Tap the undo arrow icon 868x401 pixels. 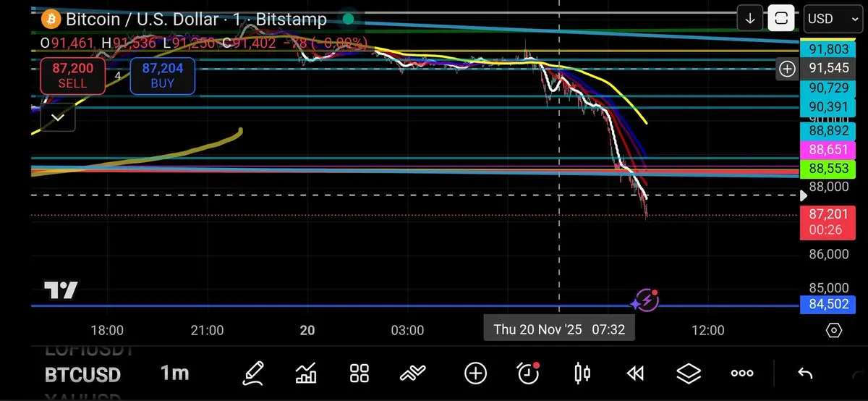805,373
